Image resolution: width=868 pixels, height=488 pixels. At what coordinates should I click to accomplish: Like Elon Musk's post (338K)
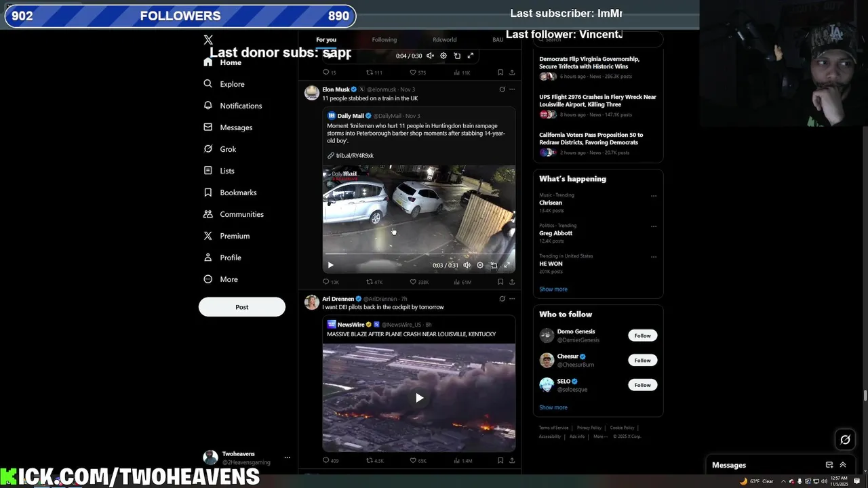point(419,282)
